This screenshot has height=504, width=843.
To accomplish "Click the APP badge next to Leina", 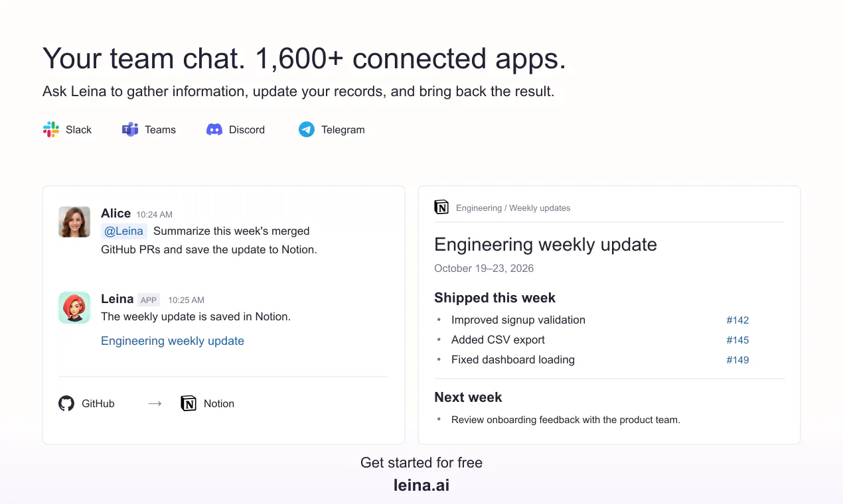I will [149, 300].
